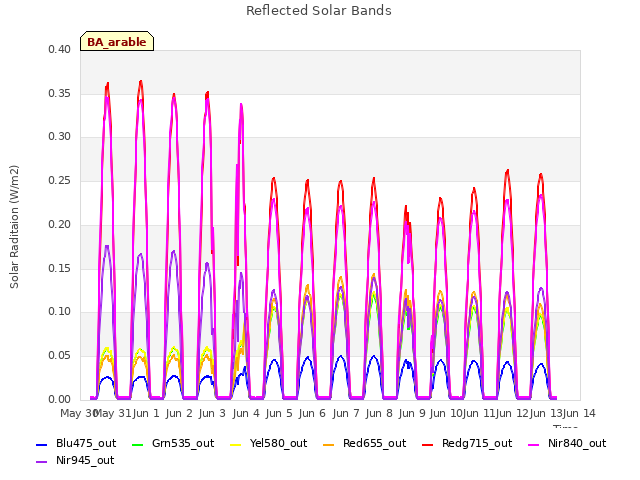Click the 0.10 y-axis tick label

[60, 312]
